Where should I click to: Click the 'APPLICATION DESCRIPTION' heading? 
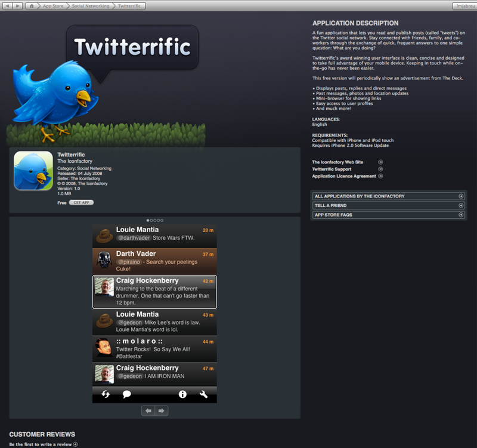pyautogui.click(x=355, y=23)
